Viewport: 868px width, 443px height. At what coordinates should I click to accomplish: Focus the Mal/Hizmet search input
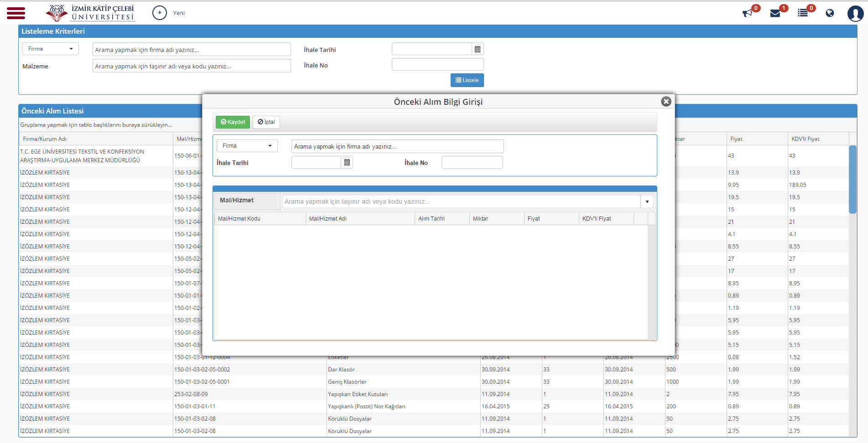461,201
